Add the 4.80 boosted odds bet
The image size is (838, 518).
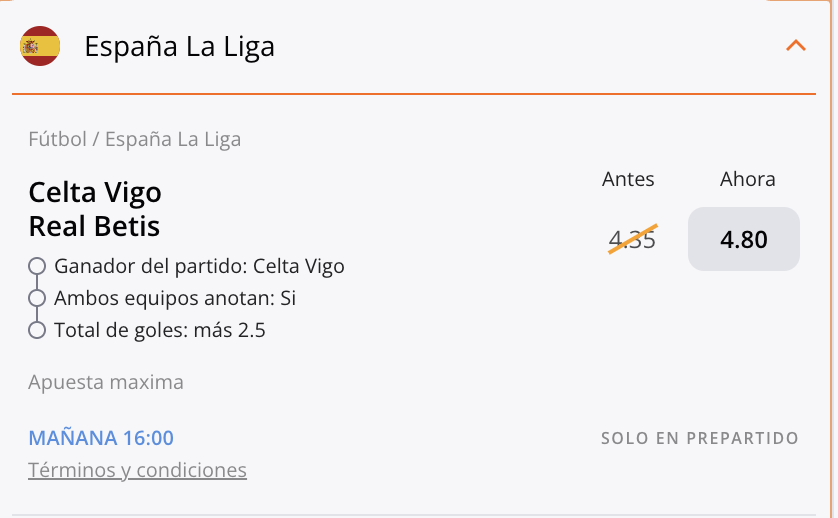click(x=744, y=239)
